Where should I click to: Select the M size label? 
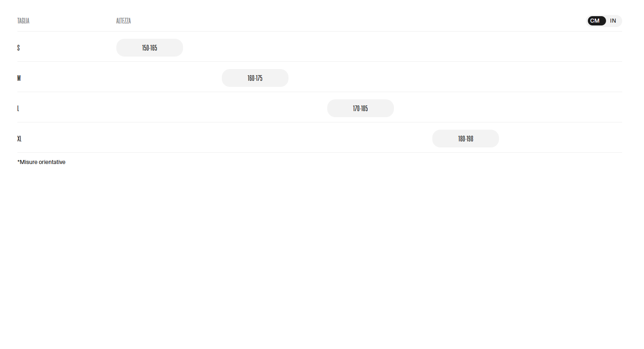19,78
